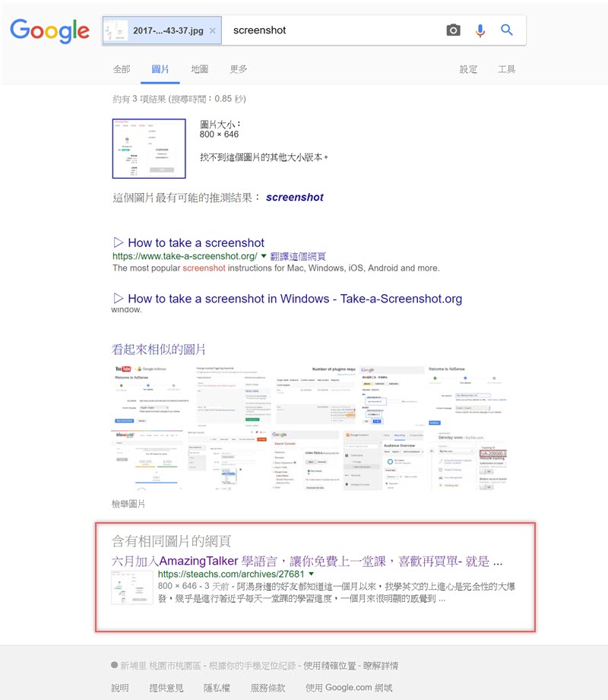Open 'How to take a screenshot in Windows' result

point(295,299)
